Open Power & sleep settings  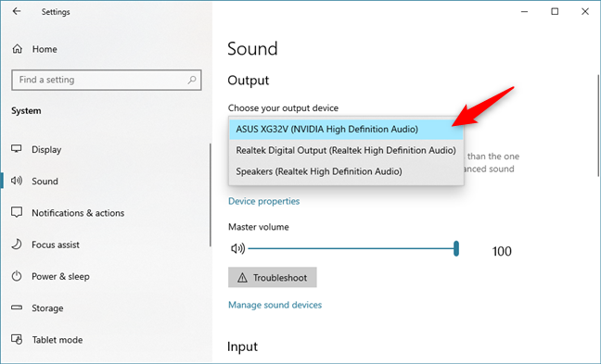click(x=60, y=276)
